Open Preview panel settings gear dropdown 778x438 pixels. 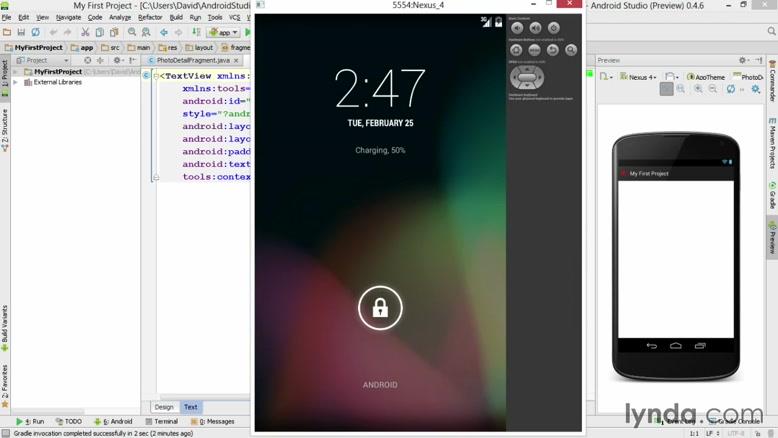click(743, 60)
